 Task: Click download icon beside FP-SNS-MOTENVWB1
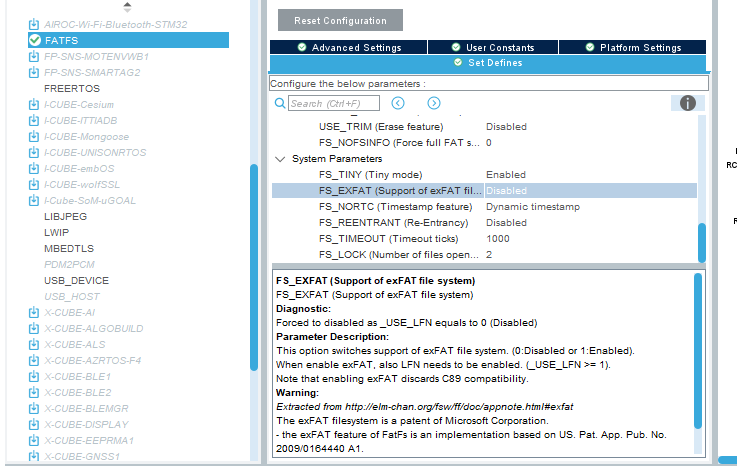click(x=34, y=56)
